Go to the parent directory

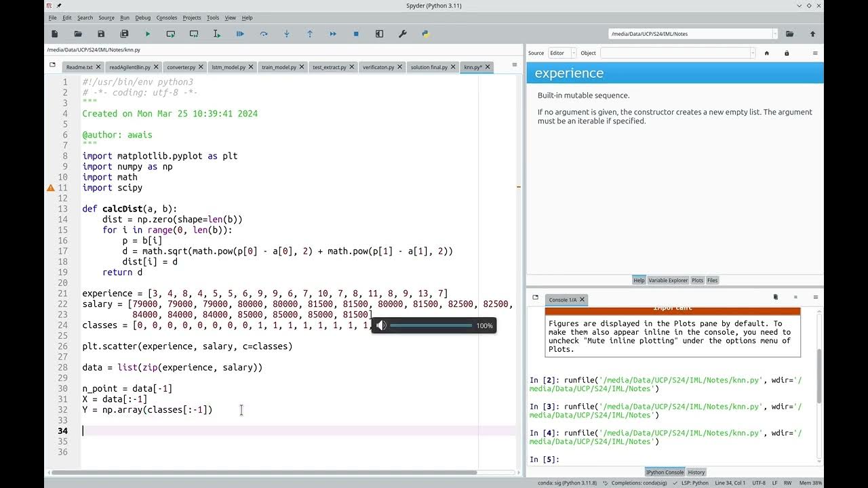(812, 34)
